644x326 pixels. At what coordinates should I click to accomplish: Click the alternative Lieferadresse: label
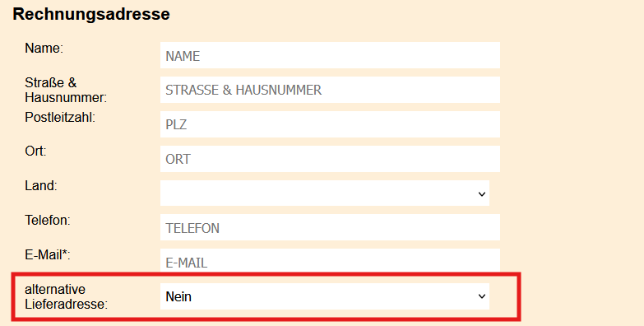point(66,297)
